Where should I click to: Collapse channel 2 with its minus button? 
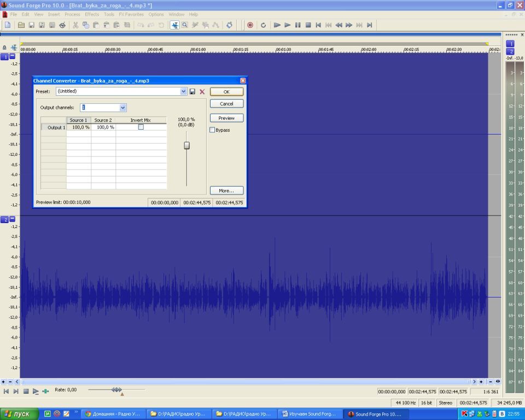[x=13, y=219]
